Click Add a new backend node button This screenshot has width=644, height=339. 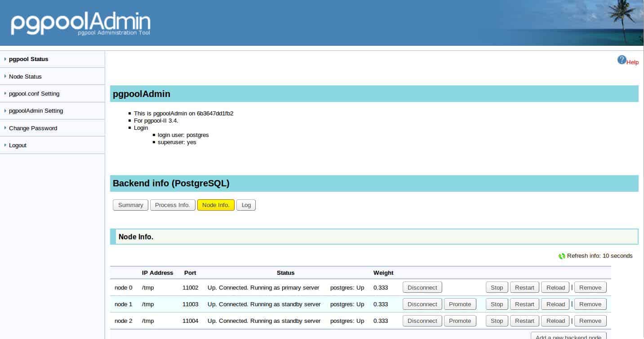pyautogui.click(x=568, y=336)
